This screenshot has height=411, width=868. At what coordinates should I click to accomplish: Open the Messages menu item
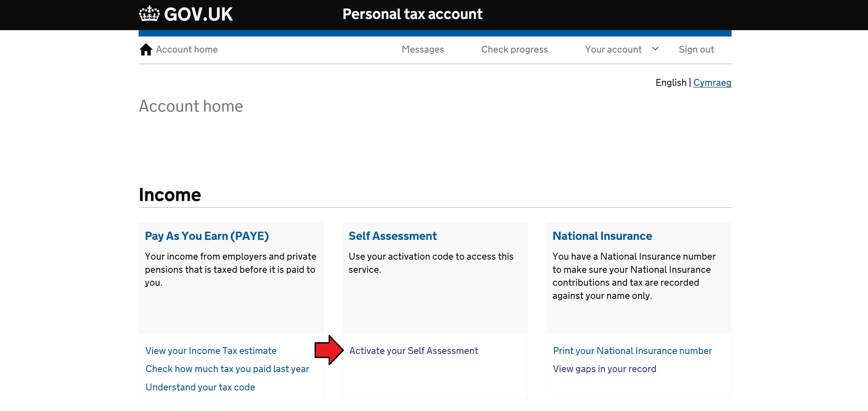pyautogui.click(x=422, y=49)
